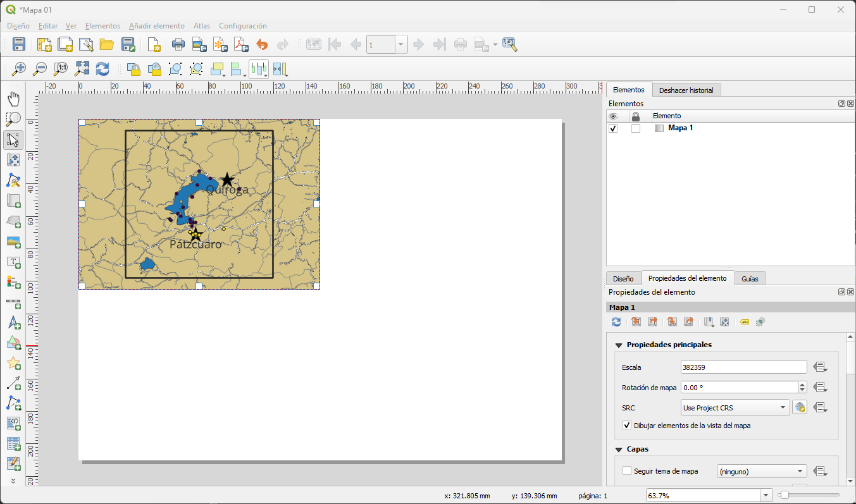This screenshot has width=856, height=504.
Task: Select Mapa 1 in the Elementos list
Action: point(681,128)
